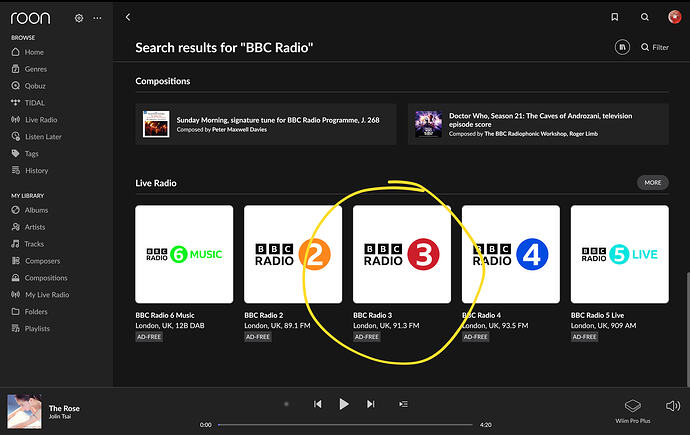This screenshot has width=690, height=435.
Task: Open the three-dot more menu
Action: [x=97, y=18]
